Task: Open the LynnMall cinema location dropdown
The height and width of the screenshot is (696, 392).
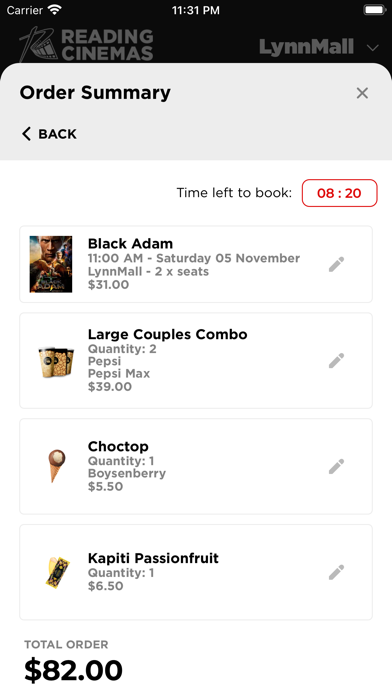Action: tap(319, 47)
